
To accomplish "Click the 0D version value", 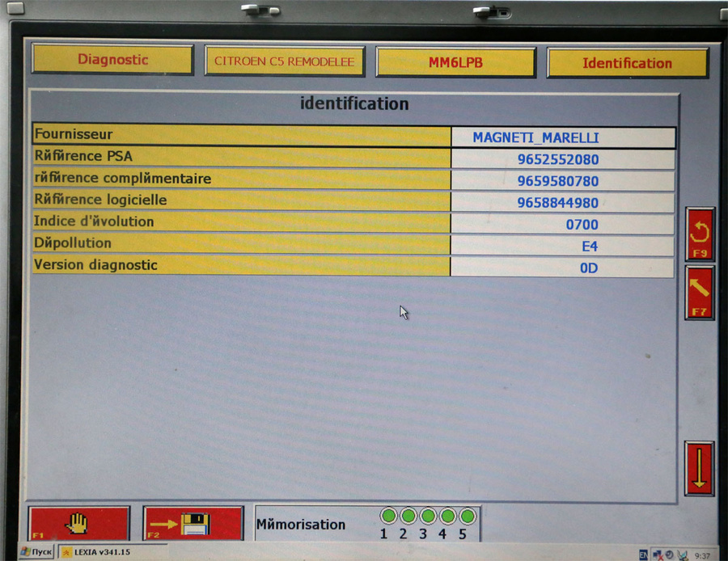I will tap(589, 268).
